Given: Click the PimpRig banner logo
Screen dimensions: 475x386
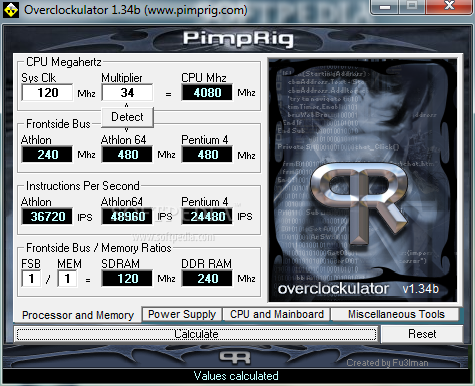Looking at the screenshot, I should (238, 39).
